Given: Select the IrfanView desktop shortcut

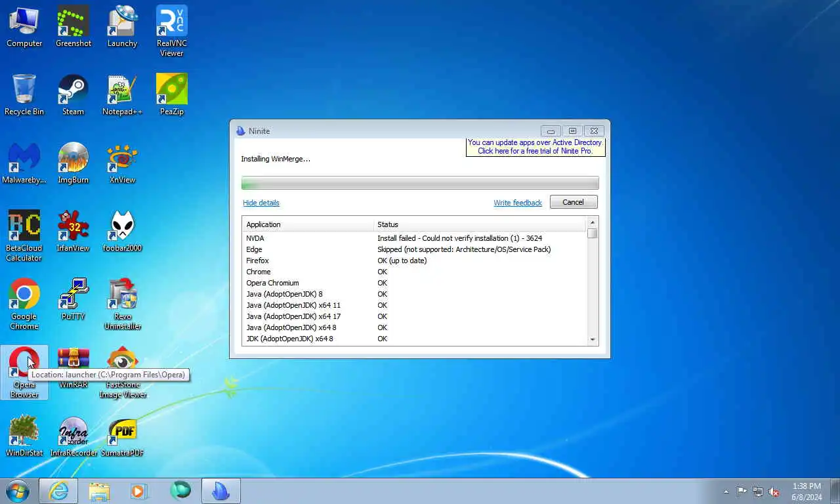Looking at the screenshot, I should tap(73, 231).
